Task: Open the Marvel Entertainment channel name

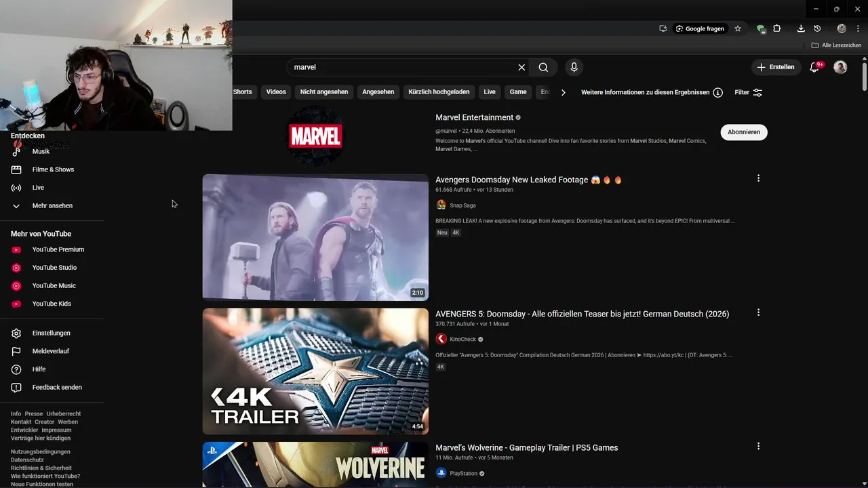Action: [474, 117]
